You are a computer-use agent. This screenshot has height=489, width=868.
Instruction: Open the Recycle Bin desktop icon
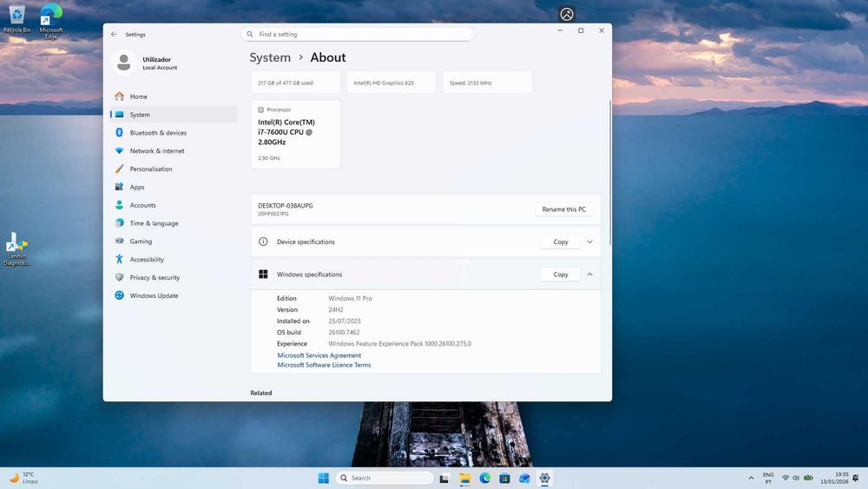[16, 19]
